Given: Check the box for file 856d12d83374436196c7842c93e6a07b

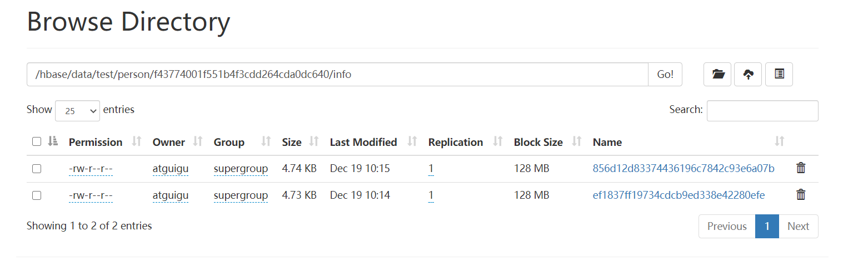Looking at the screenshot, I should click(37, 169).
